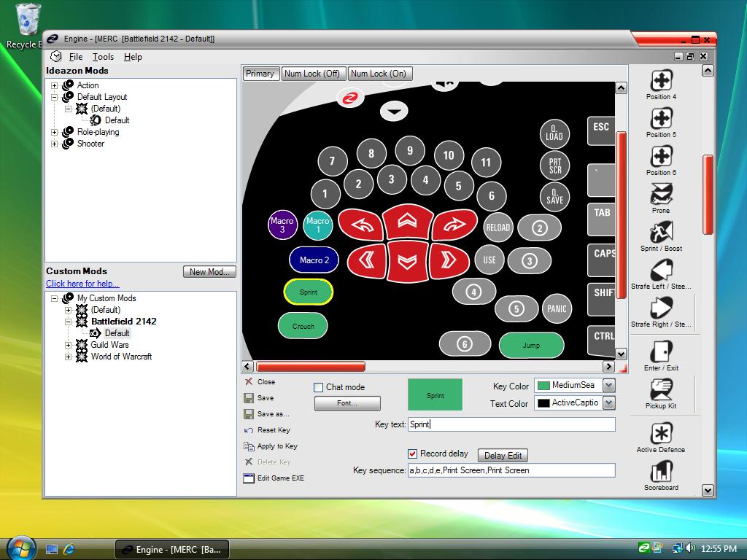747x560 pixels.
Task: Select the Q. LOAD key
Action: (555, 133)
